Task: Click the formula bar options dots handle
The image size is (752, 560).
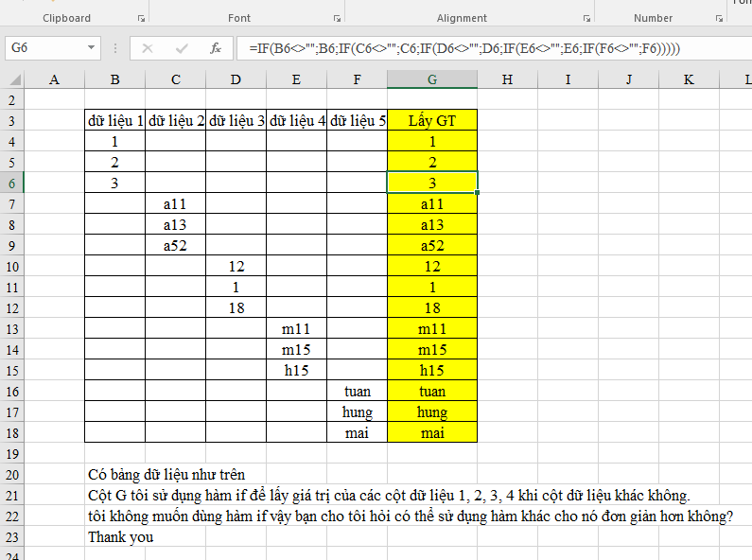Action: 115,48
